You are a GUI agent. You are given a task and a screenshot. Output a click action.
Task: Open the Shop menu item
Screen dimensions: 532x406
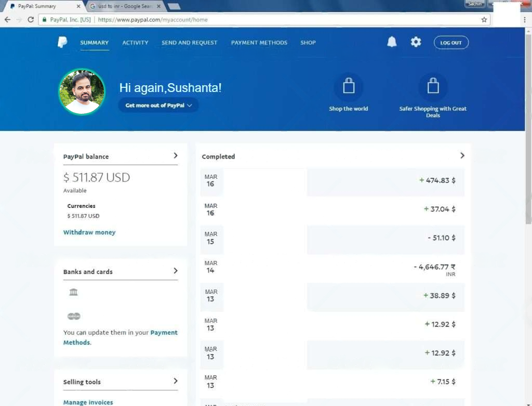pos(308,43)
